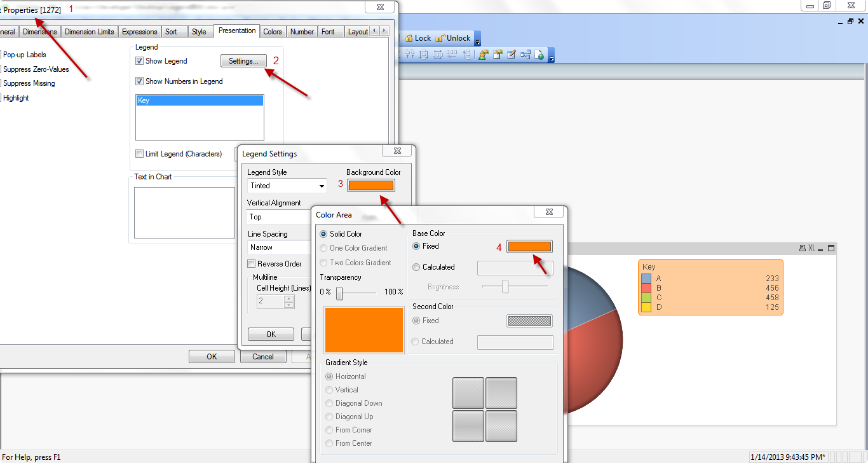The image size is (868, 463).
Task: Open the Document Properties icon in the design toolbar
Action: tap(498, 55)
